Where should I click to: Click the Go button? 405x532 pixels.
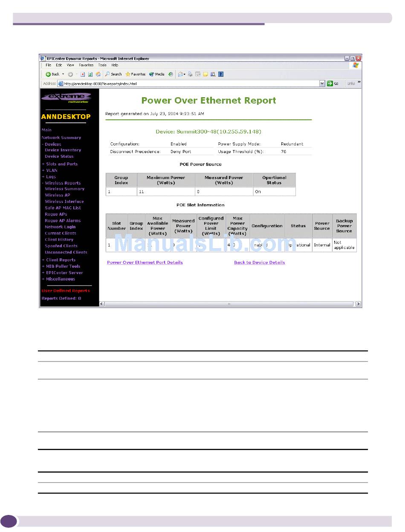coord(333,84)
